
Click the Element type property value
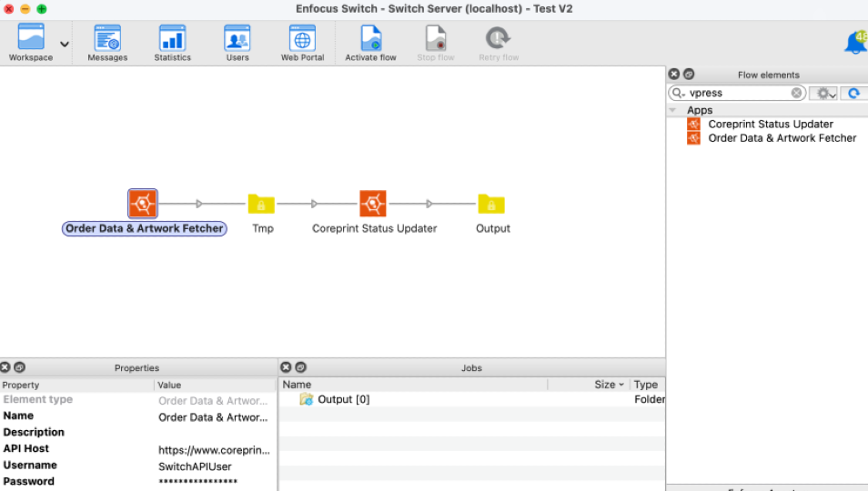tap(213, 401)
